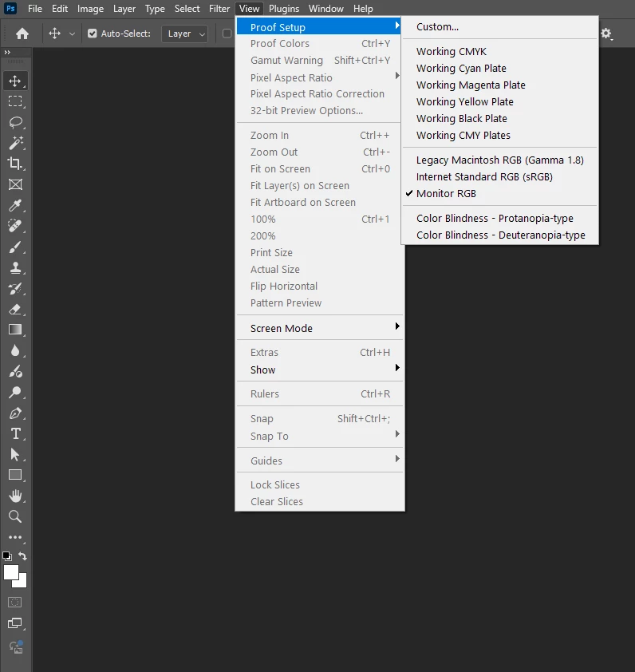Screen dimensions: 635x672
Task: Open the Plugins menu
Action: (x=284, y=9)
